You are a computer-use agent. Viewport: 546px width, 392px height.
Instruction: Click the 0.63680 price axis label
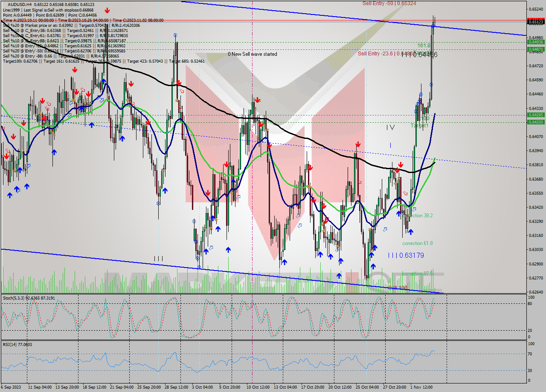point(537,179)
